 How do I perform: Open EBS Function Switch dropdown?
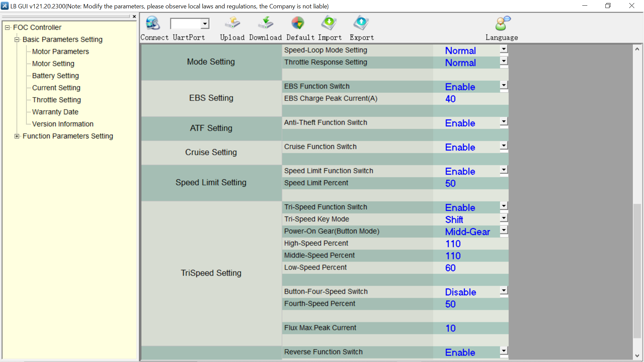(503, 85)
